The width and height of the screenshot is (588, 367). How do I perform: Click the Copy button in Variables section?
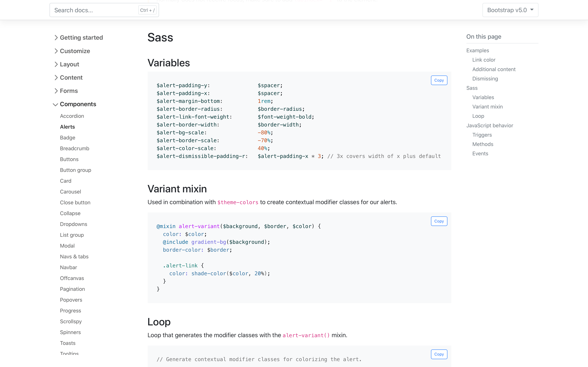(x=439, y=80)
